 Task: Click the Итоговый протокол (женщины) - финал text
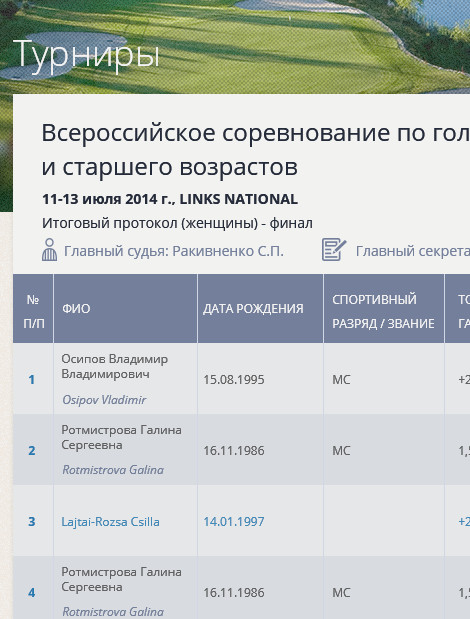tap(177, 223)
